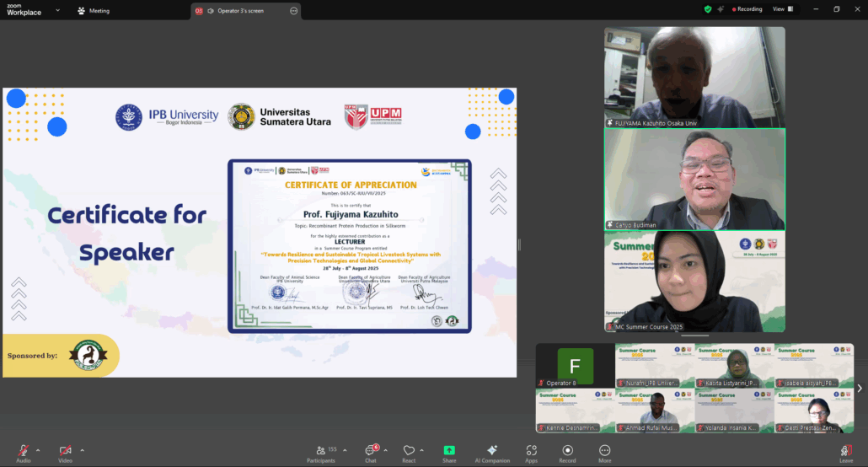Expand the video options arrow
Image resolution: width=868 pixels, height=467 pixels.
pos(82,450)
